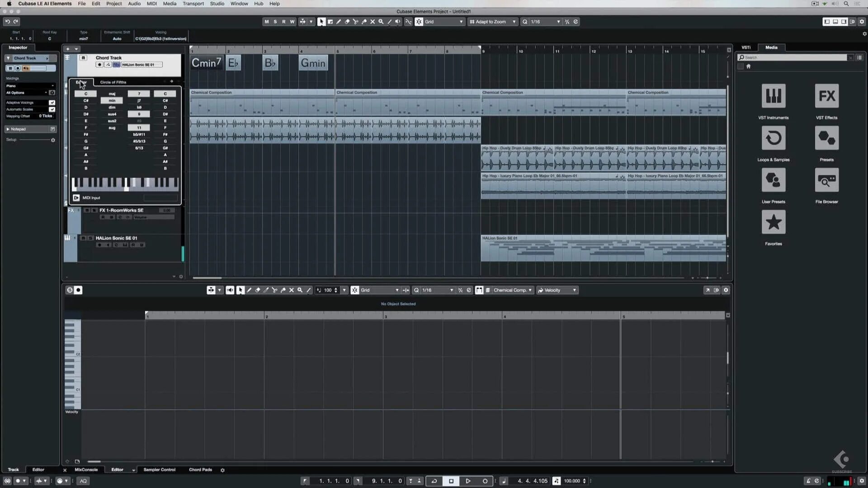Open the Voicings library dropdown showing Piano

point(29,86)
